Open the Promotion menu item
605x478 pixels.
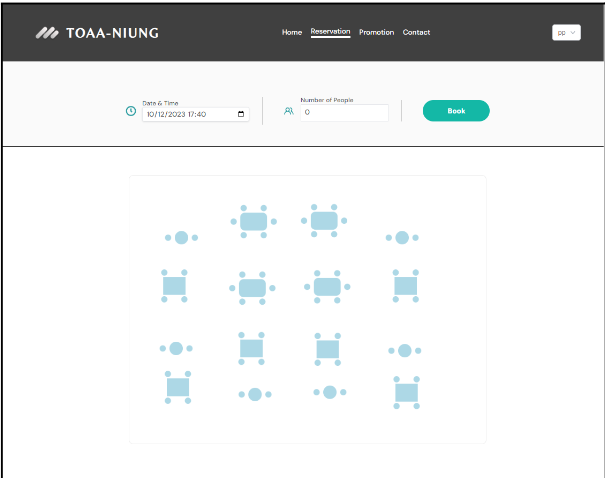376,33
